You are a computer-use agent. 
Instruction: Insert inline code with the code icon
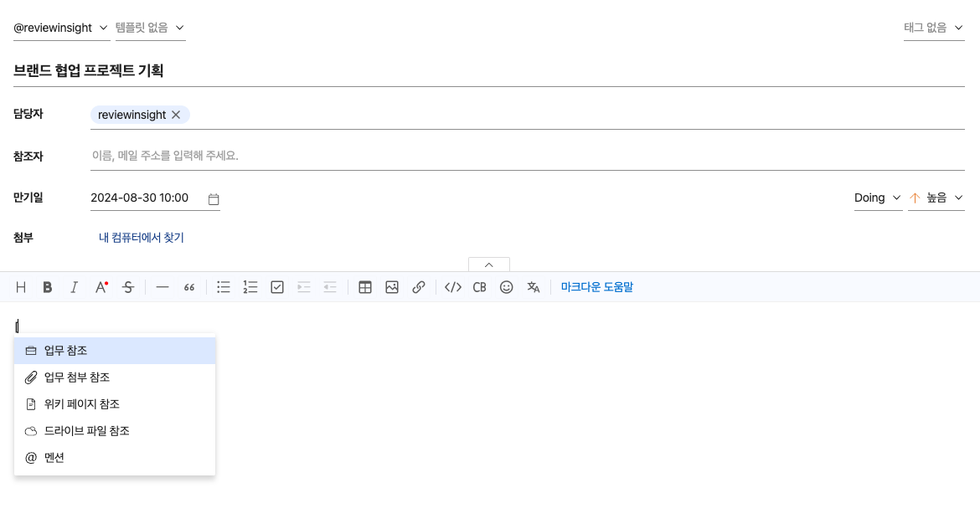pos(453,287)
